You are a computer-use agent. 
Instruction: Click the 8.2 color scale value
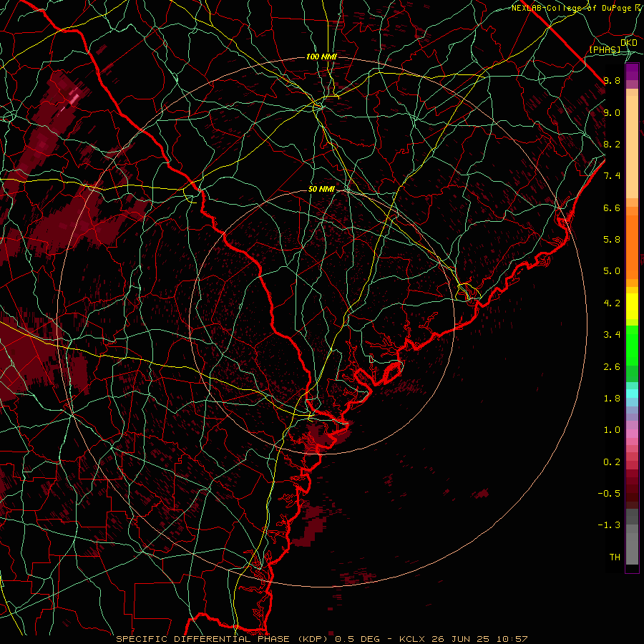click(x=612, y=144)
